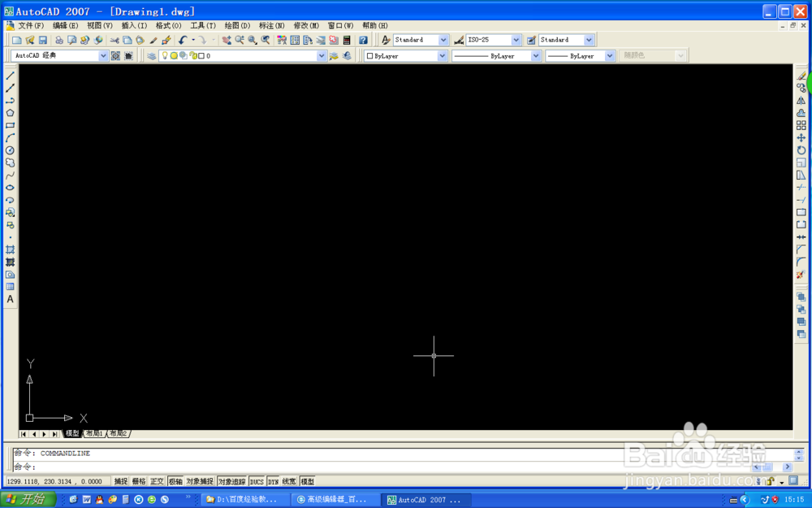The width and height of the screenshot is (812, 508).
Task: Click the 模型 button in status bar
Action: 307,481
